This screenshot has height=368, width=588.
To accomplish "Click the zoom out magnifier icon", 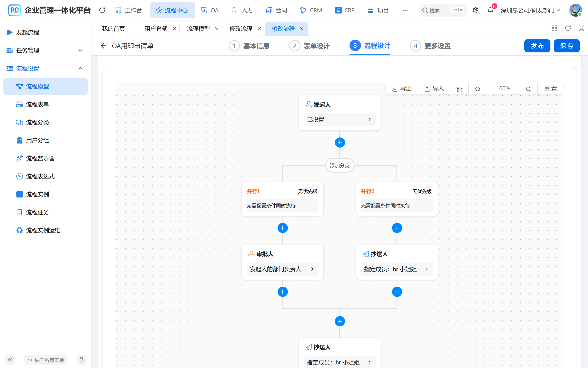I will [478, 89].
